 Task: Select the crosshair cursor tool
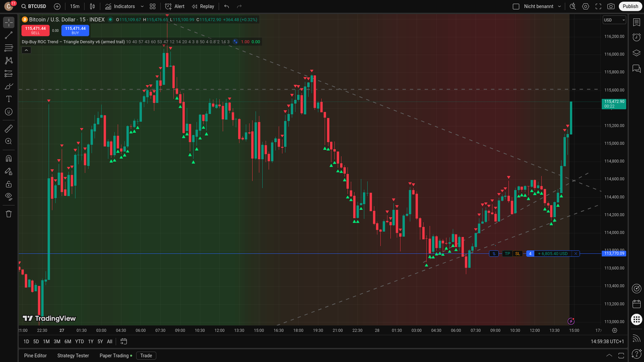pos(9,23)
